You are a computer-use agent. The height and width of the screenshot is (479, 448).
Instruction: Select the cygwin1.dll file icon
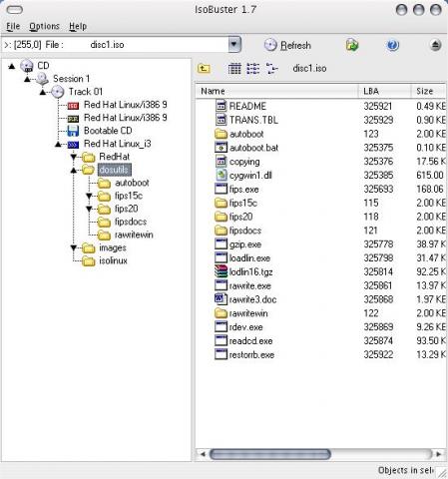[221, 175]
